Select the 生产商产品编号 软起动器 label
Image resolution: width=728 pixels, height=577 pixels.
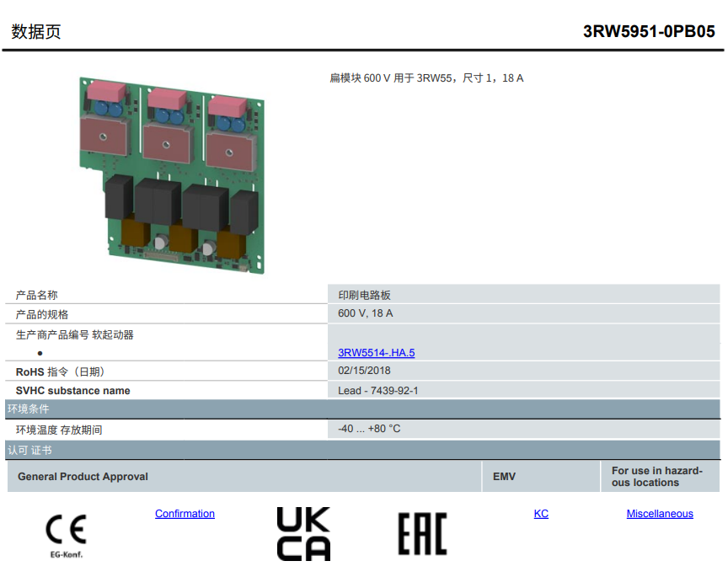pyautogui.click(x=75, y=334)
